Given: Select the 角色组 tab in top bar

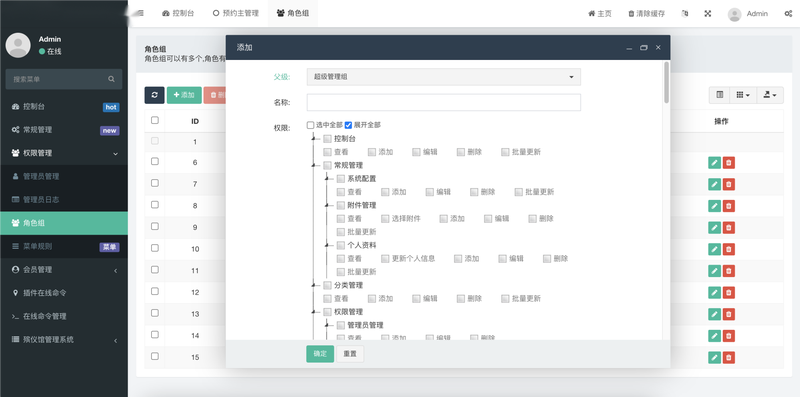Looking at the screenshot, I should tap(293, 14).
